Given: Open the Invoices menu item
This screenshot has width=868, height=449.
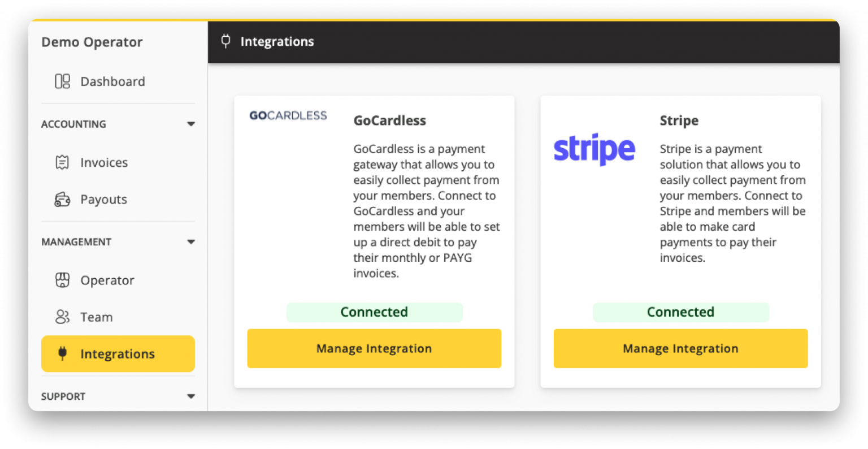Looking at the screenshot, I should point(104,162).
